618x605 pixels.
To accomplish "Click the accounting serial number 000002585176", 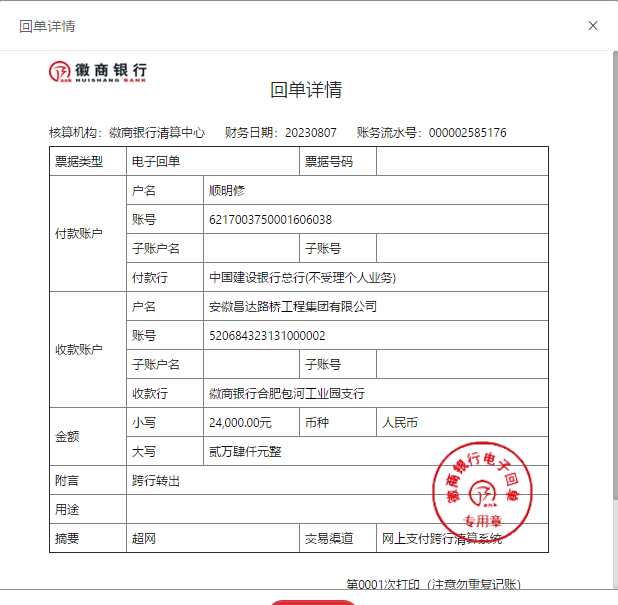I will point(467,132).
